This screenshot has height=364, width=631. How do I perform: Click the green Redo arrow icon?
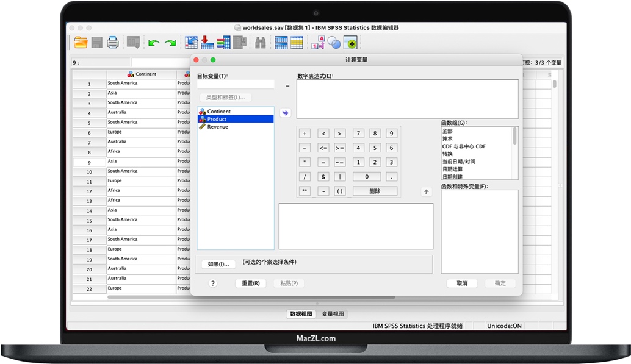(170, 43)
